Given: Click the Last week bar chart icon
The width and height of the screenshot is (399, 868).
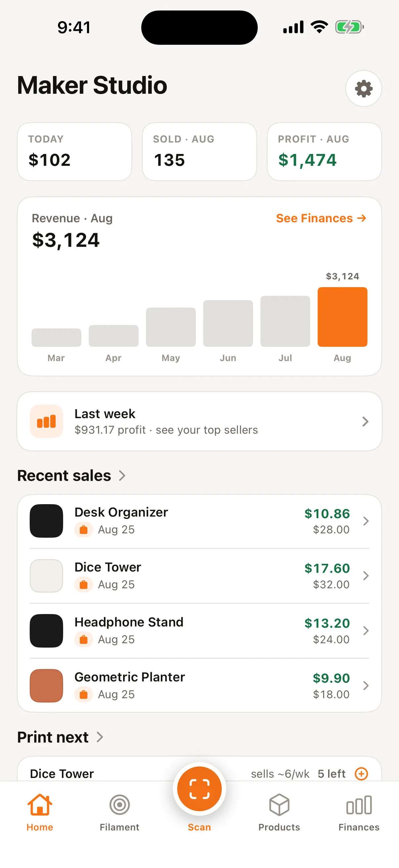Looking at the screenshot, I should coord(46,421).
